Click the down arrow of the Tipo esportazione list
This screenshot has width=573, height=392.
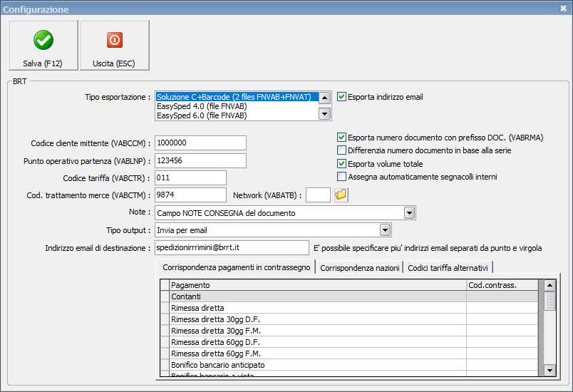point(324,113)
